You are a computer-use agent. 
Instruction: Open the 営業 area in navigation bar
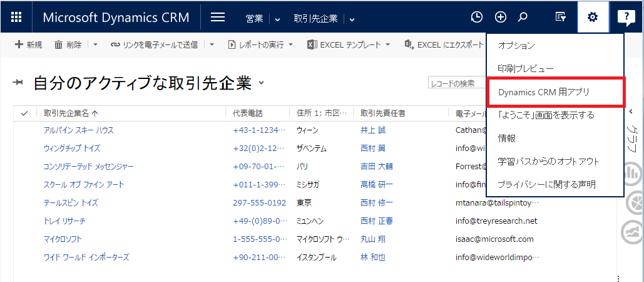[255, 19]
